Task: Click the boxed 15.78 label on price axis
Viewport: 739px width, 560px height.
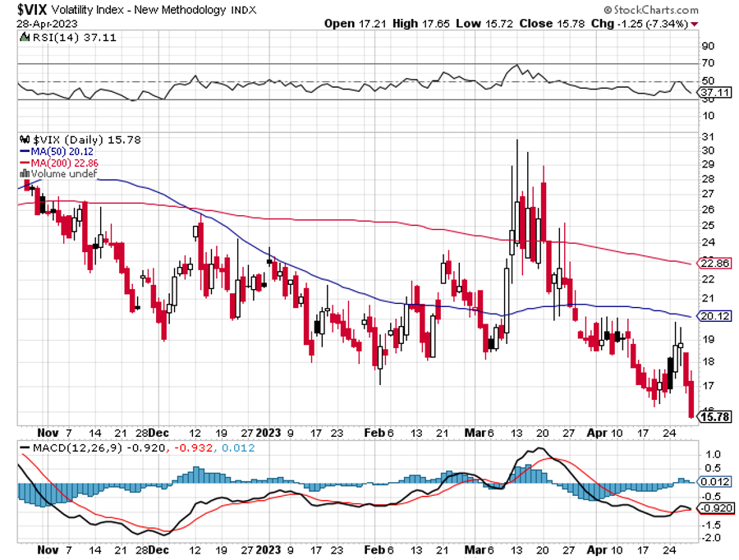Action: (715, 416)
